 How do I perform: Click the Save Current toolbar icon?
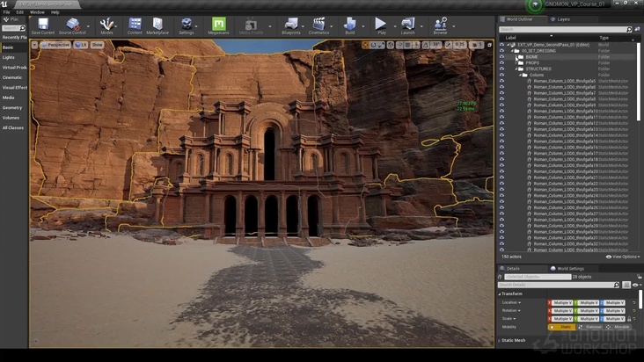pyautogui.click(x=42, y=25)
